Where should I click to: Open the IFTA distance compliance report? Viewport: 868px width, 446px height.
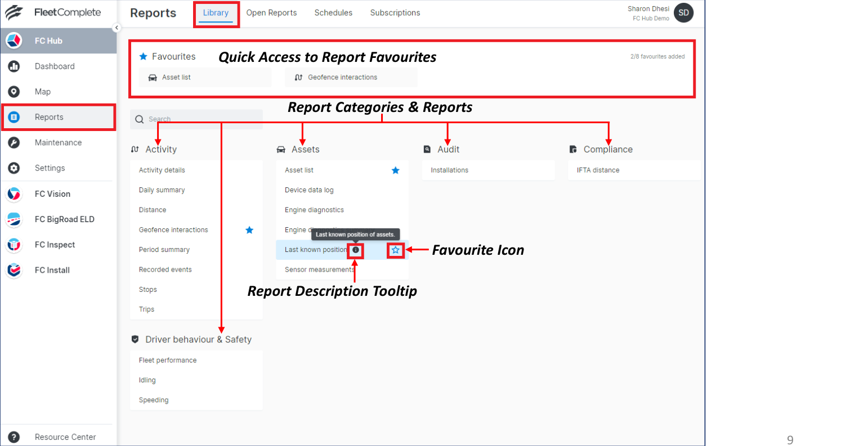tap(598, 170)
